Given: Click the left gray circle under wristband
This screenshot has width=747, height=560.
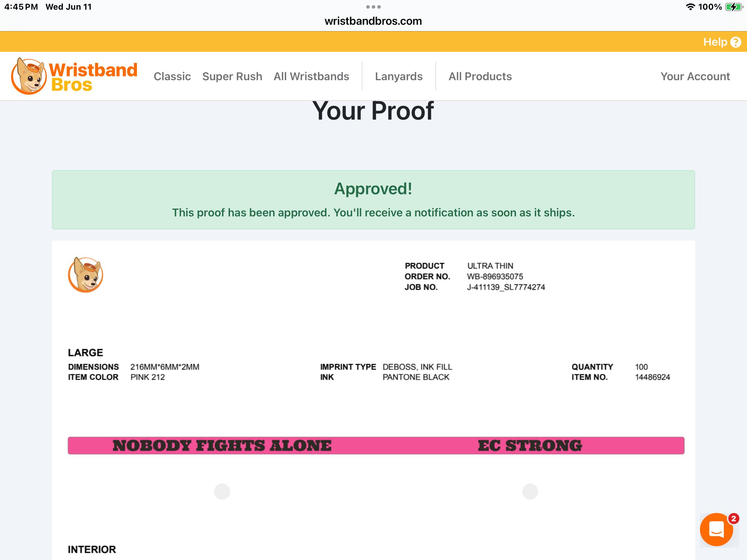Looking at the screenshot, I should [222, 491].
